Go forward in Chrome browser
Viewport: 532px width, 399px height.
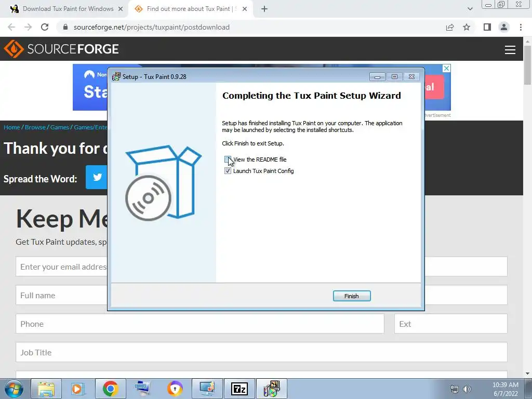click(x=28, y=27)
